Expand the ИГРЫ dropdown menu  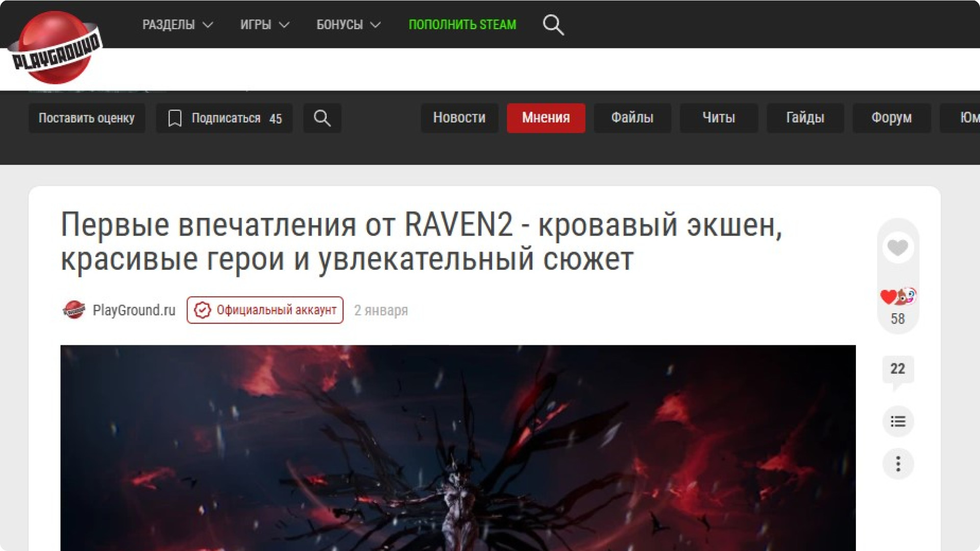point(265,24)
